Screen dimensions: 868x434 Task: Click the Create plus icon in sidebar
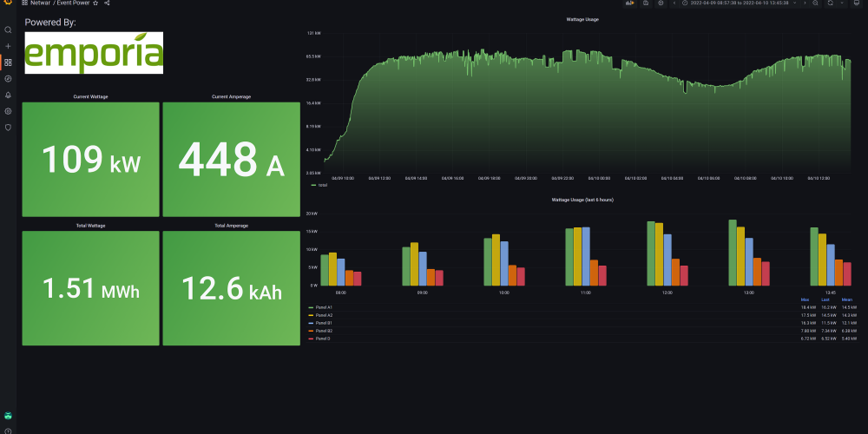8,46
